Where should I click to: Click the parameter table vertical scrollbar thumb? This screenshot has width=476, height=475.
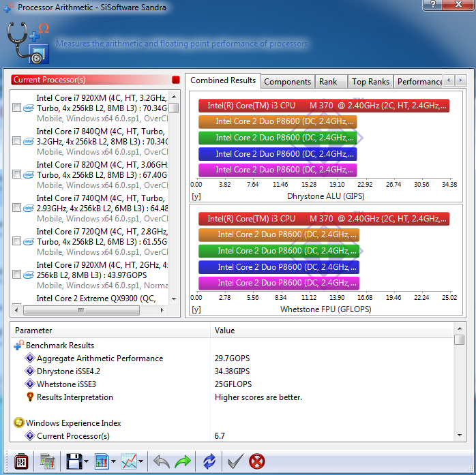[x=460, y=339]
